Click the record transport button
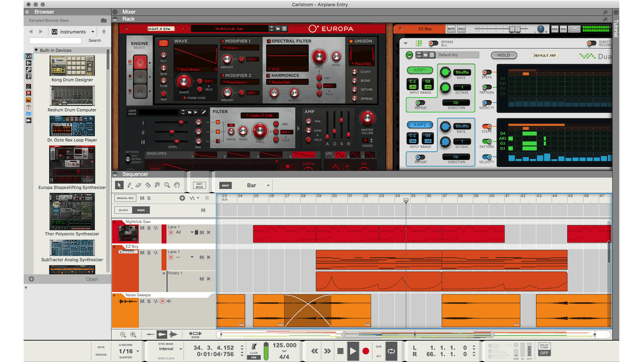Image resolution: width=644 pixels, height=362 pixels. coord(366,351)
